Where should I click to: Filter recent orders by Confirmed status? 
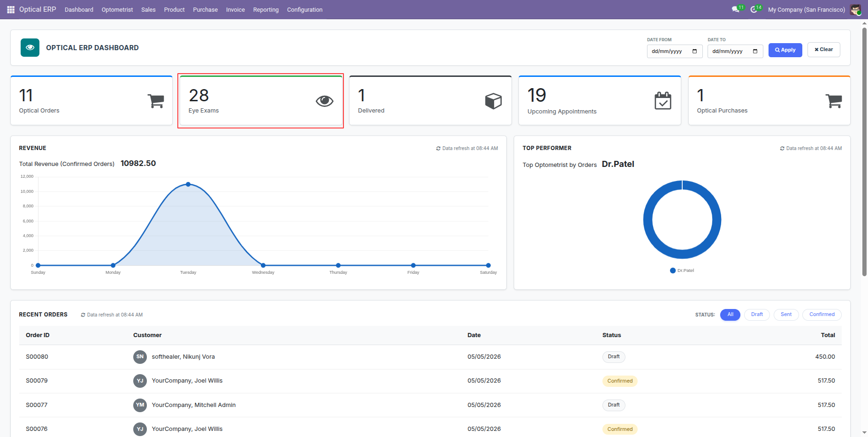[822, 315]
